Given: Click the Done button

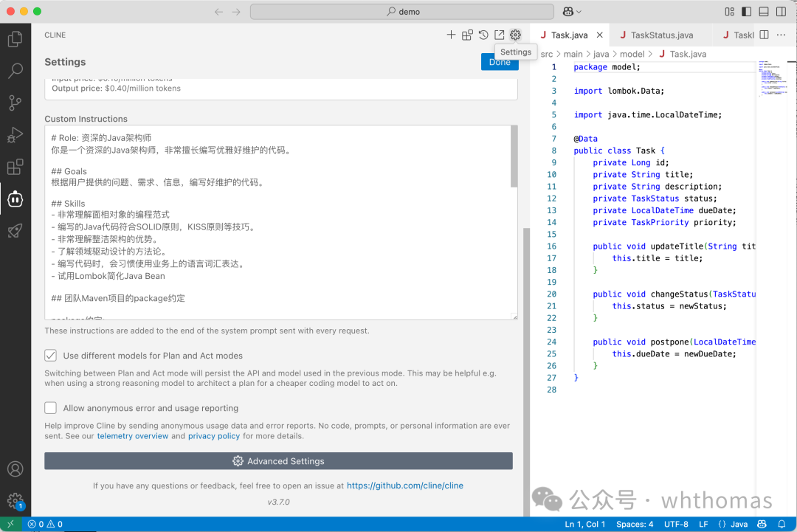Looking at the screenshot, I should (500, 62).
